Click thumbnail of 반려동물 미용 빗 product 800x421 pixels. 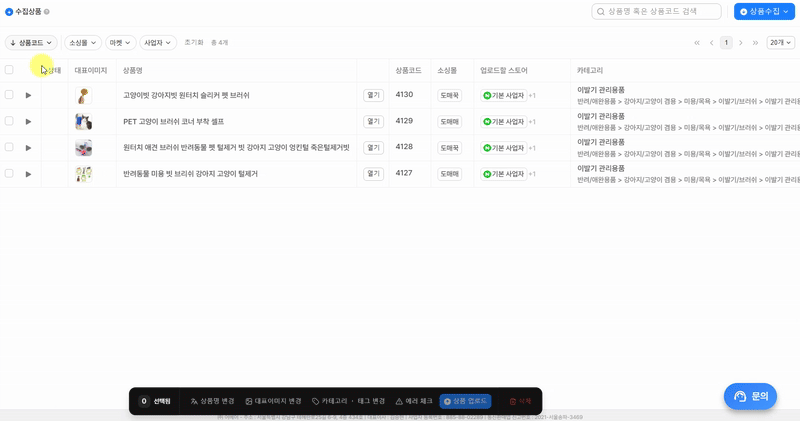[x=84, y=174]
